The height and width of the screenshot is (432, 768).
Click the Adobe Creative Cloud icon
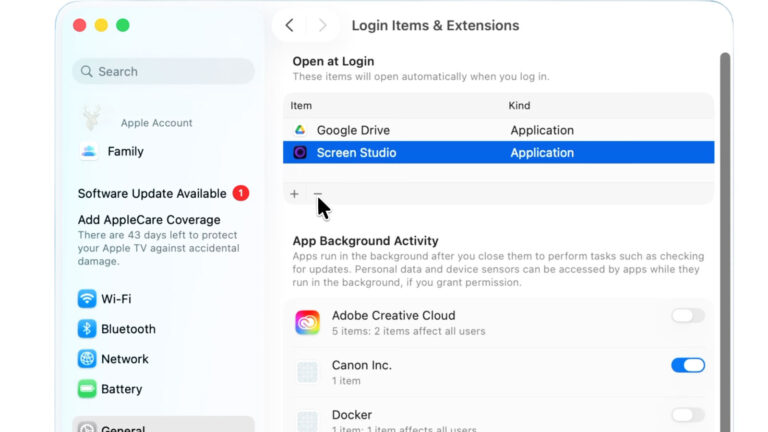(x=307, y=322)
